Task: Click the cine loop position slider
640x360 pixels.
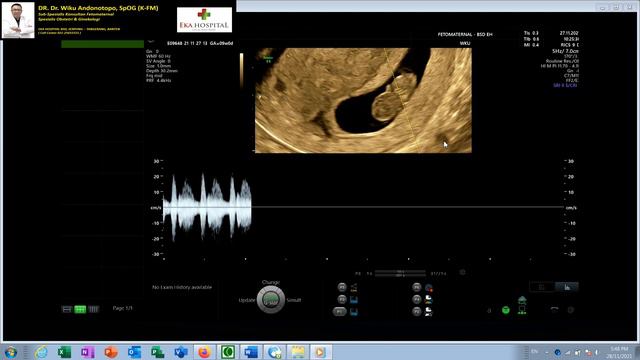Action: 400,273
